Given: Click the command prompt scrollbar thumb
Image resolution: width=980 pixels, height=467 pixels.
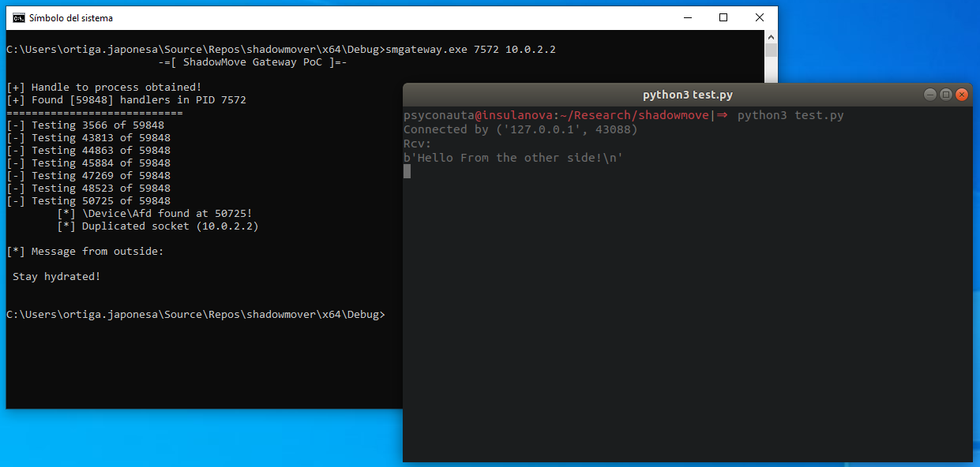Looking at the screenshot, I should tap(771, 51).
